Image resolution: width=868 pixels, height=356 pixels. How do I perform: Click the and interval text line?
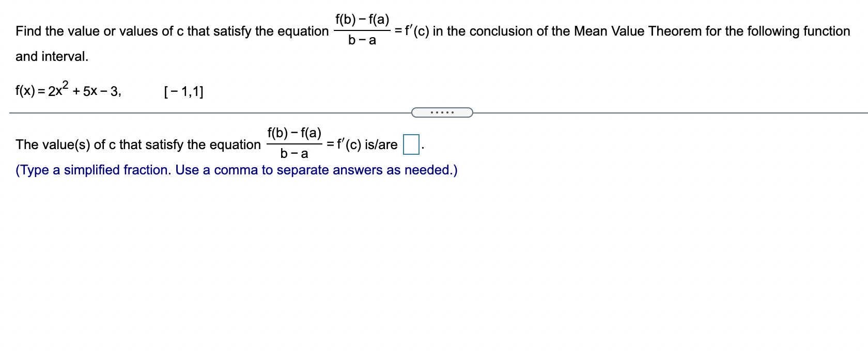click(x=51, y=56)
